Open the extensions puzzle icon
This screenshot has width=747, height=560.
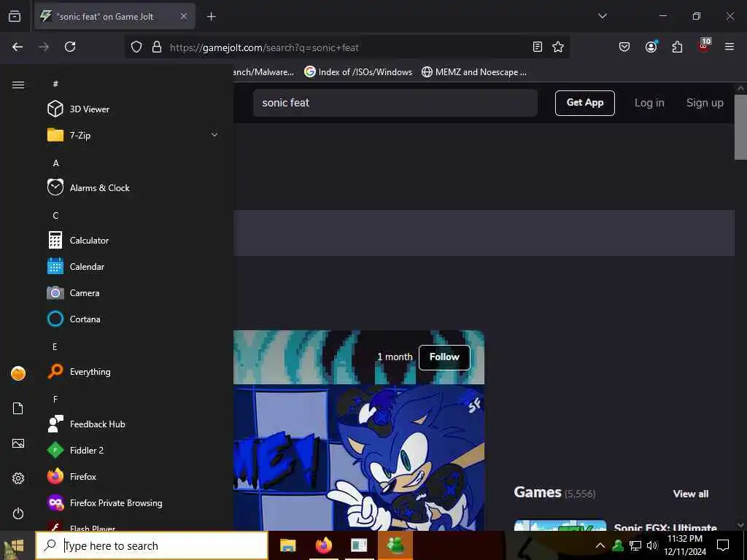677,47
